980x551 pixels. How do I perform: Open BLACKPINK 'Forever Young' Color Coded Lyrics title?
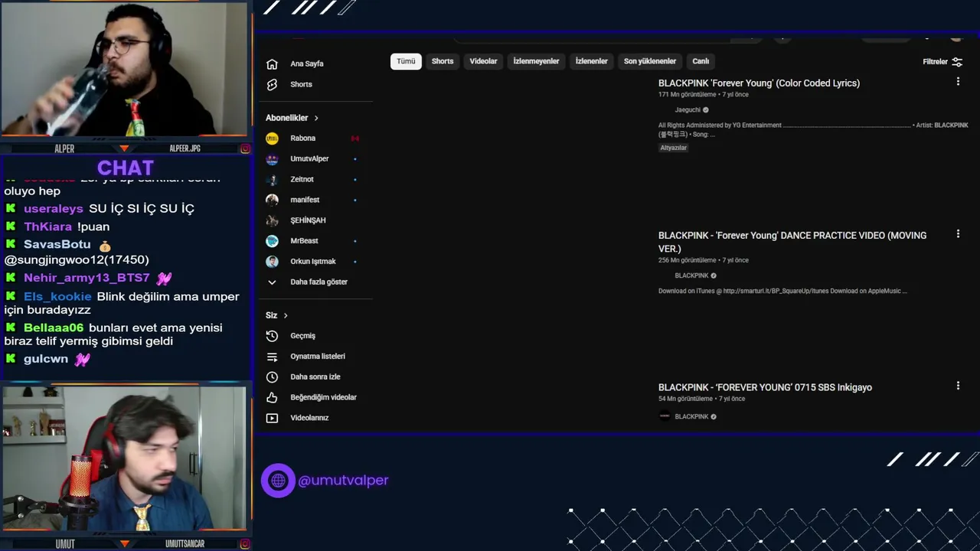[x=759, y=83]
